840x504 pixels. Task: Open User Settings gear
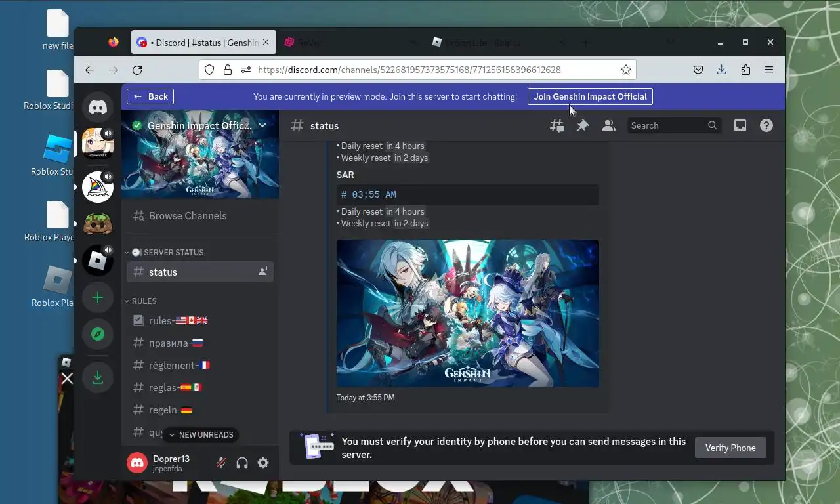click(x=263, y=463)
